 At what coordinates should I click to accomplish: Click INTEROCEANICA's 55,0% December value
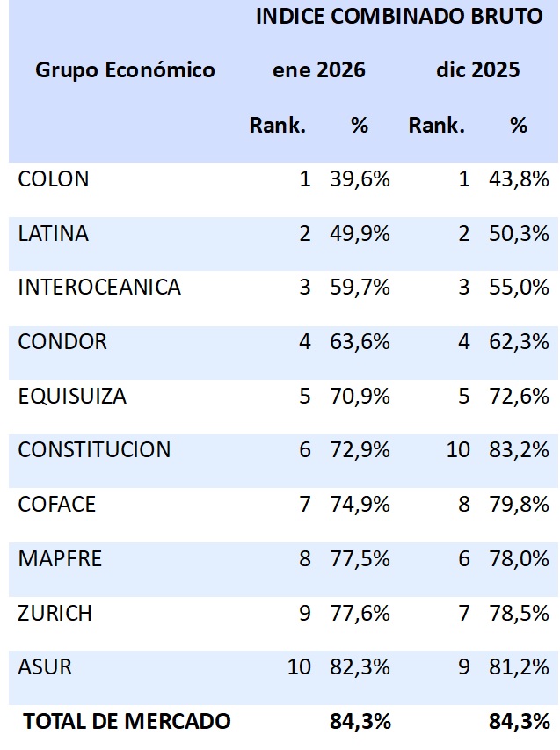coord(519,288)
